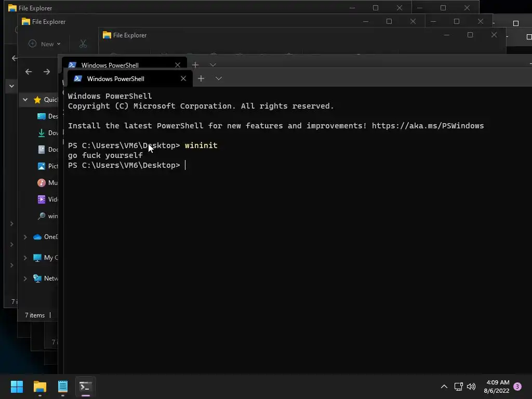Close the front Windows PowerShell tab

pyautogui.click(x=183, y=79)
